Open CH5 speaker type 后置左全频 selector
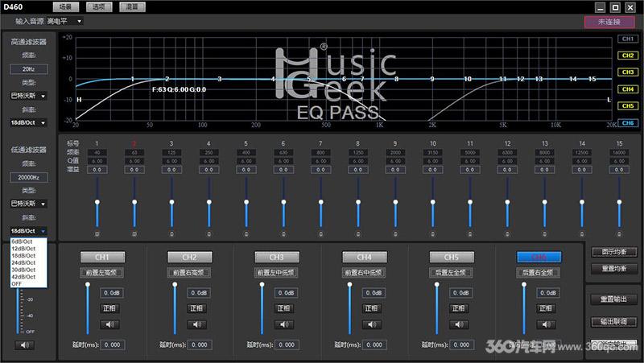 coord(452,272)
